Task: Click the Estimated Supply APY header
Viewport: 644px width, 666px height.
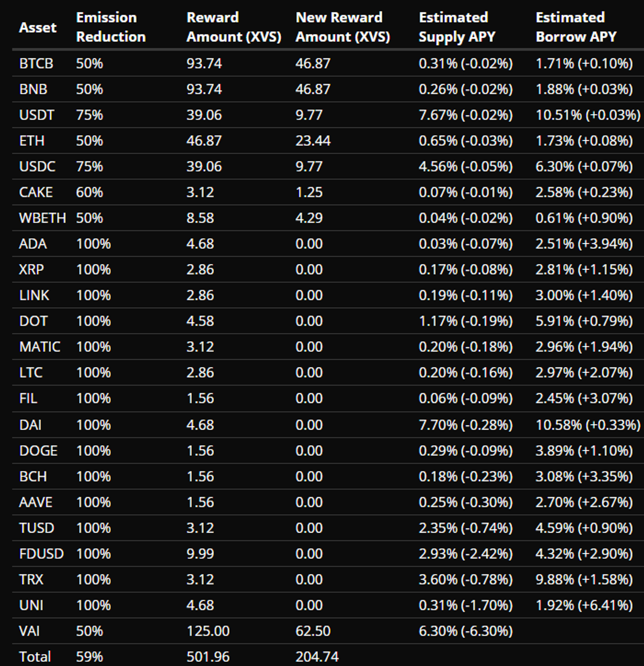Action: click(457, 27)
